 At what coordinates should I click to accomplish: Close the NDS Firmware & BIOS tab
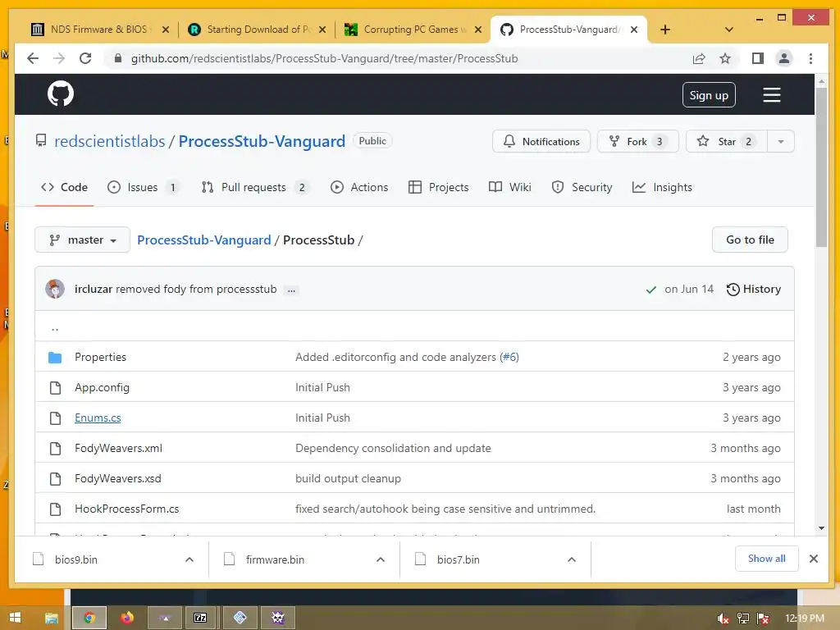coord(166,30)
